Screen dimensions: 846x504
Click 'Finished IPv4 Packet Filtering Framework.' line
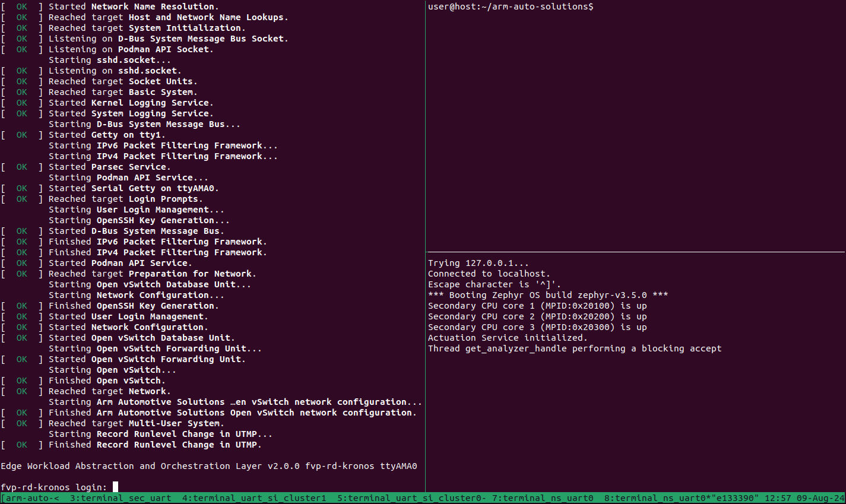tap(157, 252)
